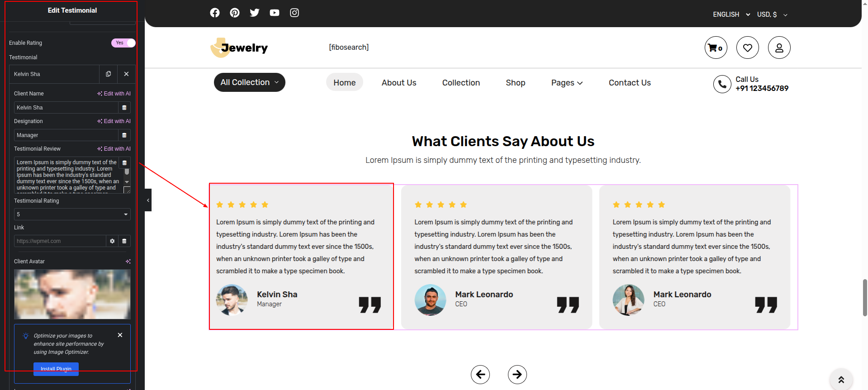This screenshot has height=390, width=868.
Task: Navigate to About Us menu item
Action: 398,83
